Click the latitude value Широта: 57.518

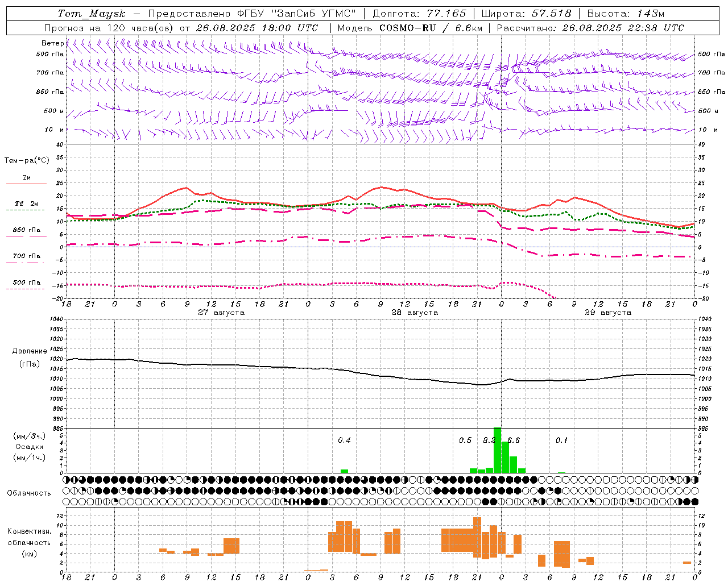click(x=526, y=14)
